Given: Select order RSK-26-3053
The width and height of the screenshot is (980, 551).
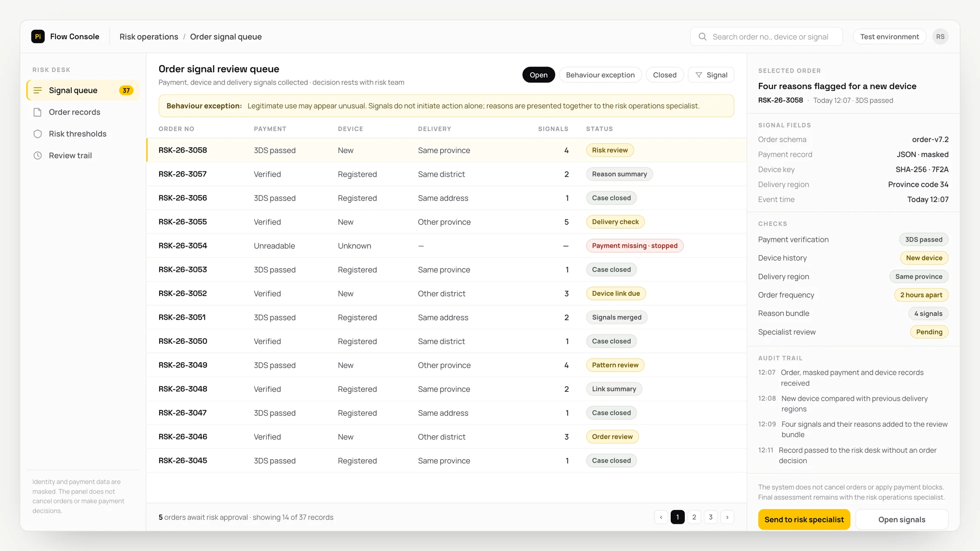Looking at the screenshot, I should point(446,269).
